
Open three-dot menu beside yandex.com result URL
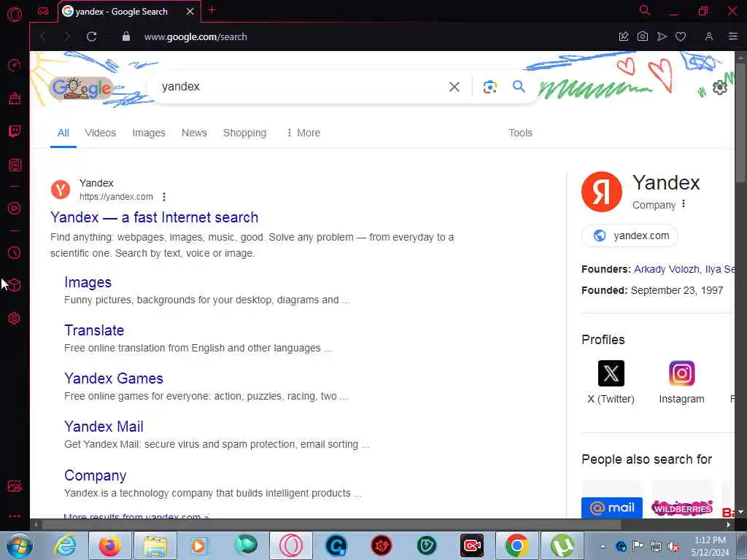[x=164, y=197]
